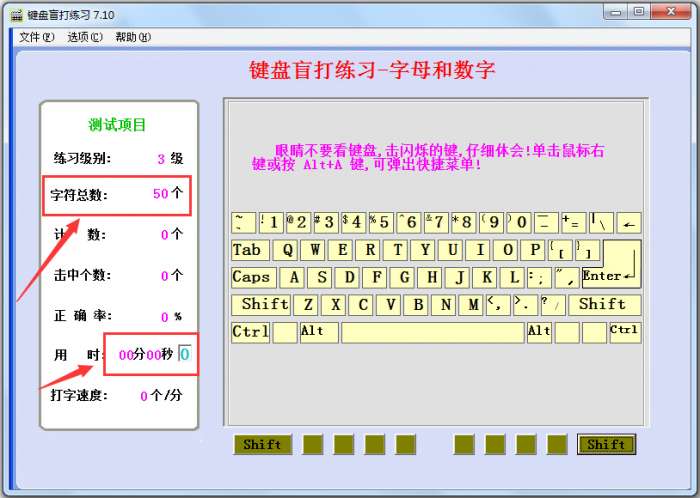
Task: Click the number 7 key
Action: click(x=436, y=223)
